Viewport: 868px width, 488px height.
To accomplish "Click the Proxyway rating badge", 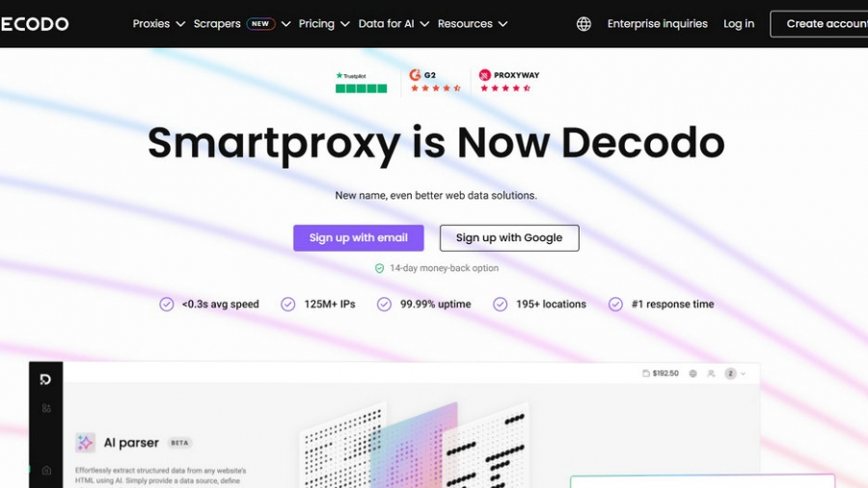I will [508, 81].
